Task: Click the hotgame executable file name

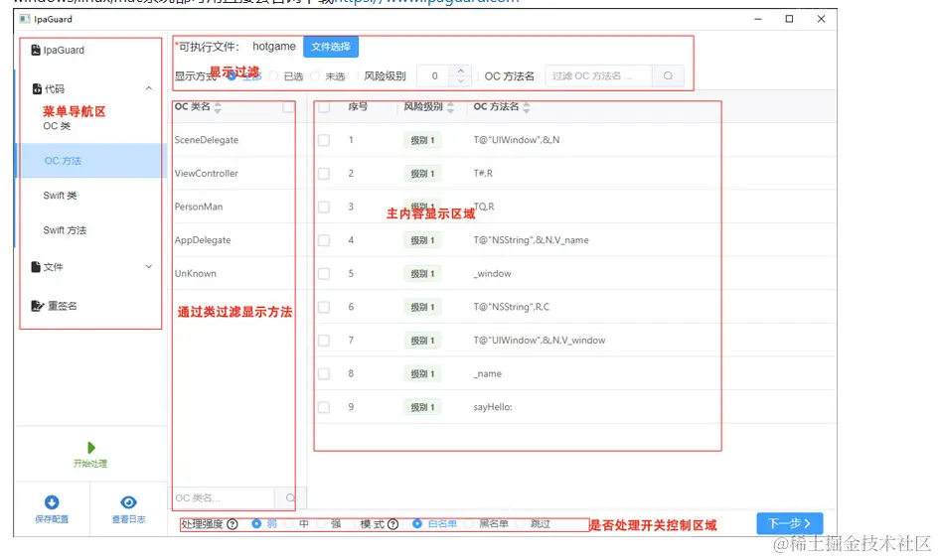Action: (274, 47)
